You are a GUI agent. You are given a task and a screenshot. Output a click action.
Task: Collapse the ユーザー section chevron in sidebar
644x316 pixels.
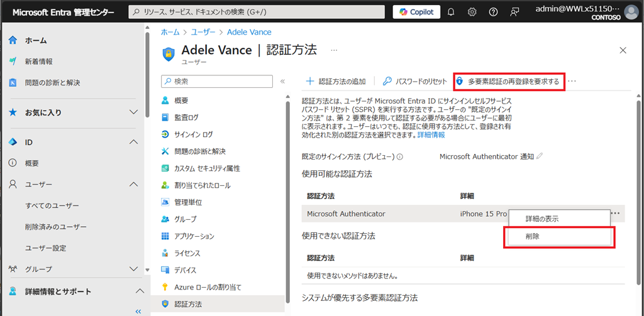pos(133,184)
